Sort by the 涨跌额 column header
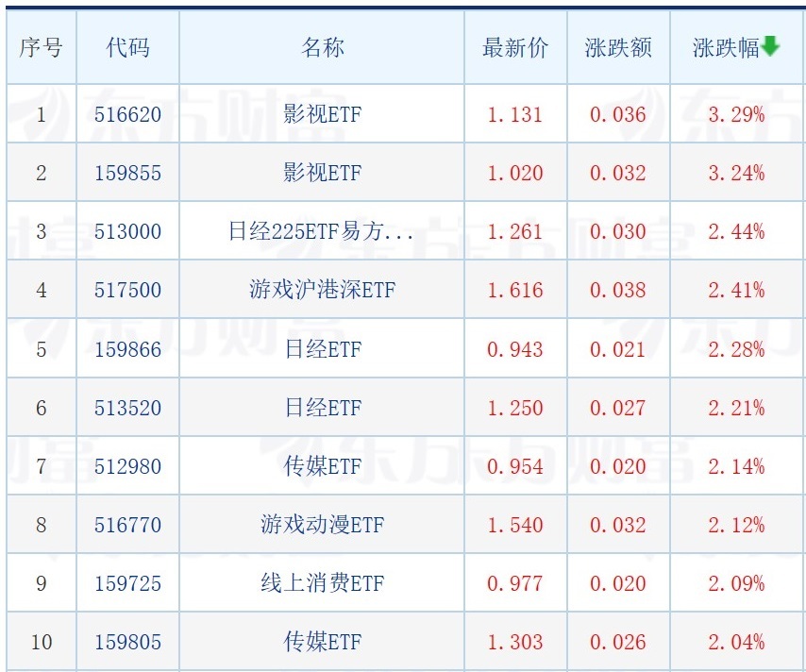The width and height of the screenshot is (806, 672). 618,48
